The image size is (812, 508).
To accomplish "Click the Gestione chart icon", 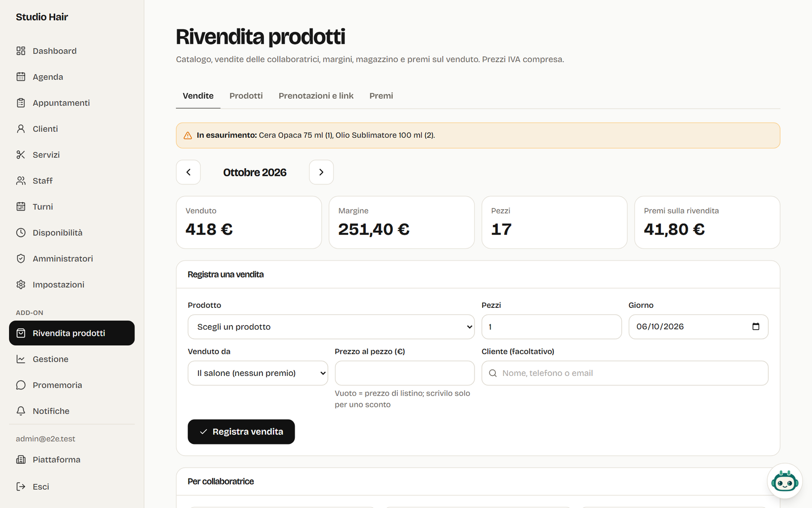I will coord(21,359).
